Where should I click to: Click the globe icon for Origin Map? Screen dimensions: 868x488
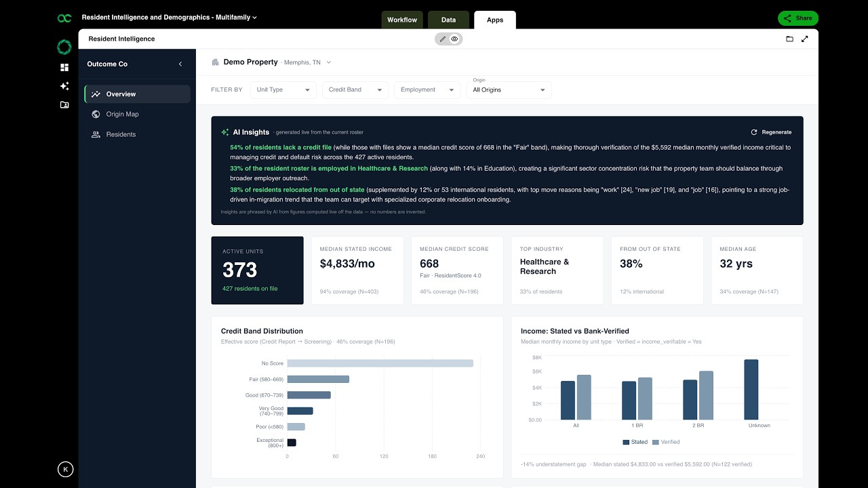point(96,115)
